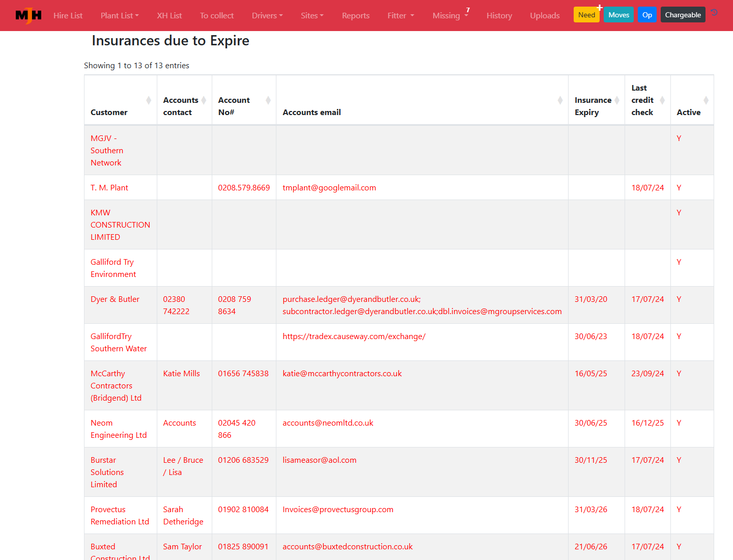Click the MJH logo icon
733x560 pixels.
[29, 15]
